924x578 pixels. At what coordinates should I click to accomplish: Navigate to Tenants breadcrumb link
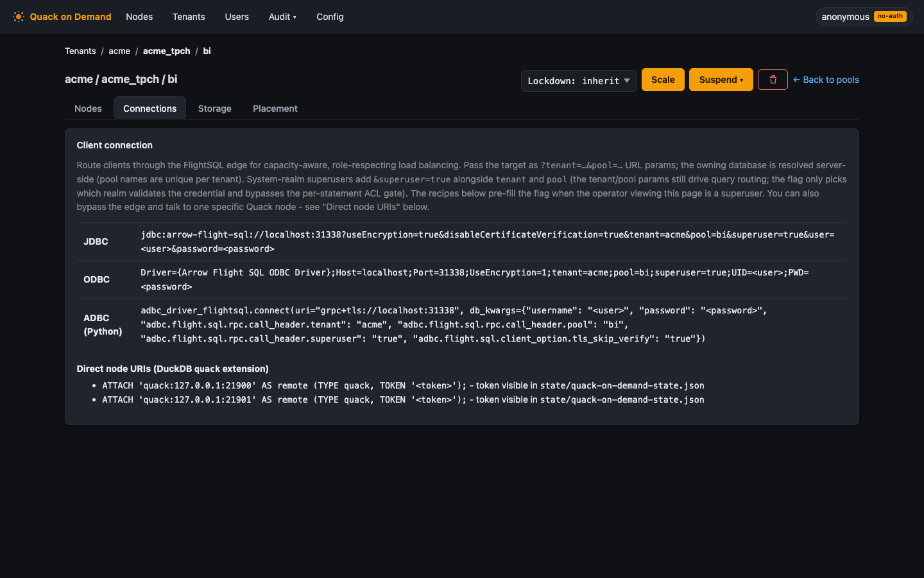80,51
